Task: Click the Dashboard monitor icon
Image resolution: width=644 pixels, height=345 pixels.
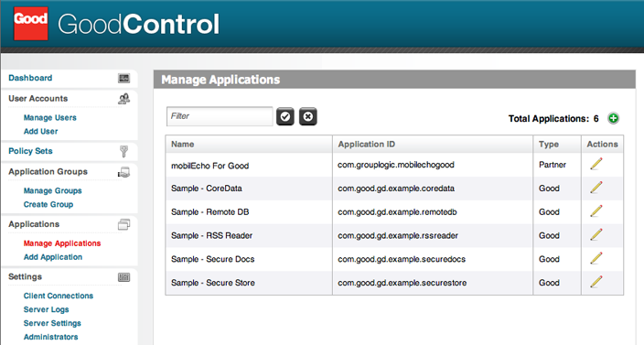Action: 124,78
